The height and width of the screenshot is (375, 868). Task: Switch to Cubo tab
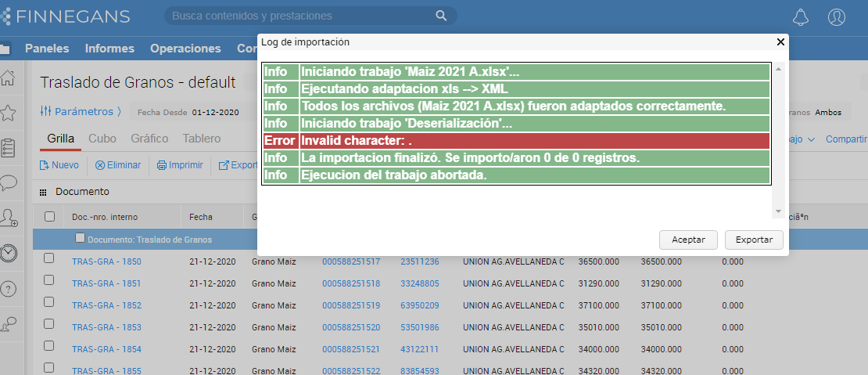[102, 139]
